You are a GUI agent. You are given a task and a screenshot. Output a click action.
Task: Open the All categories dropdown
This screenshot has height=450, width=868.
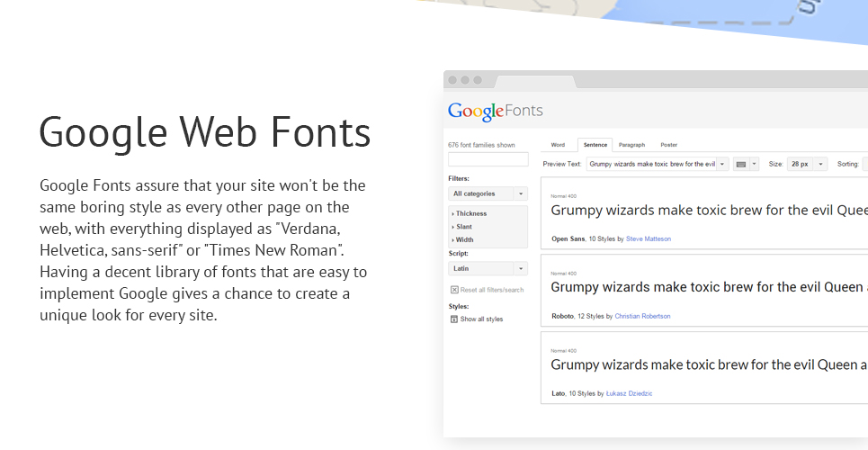(x=488, y=193)
